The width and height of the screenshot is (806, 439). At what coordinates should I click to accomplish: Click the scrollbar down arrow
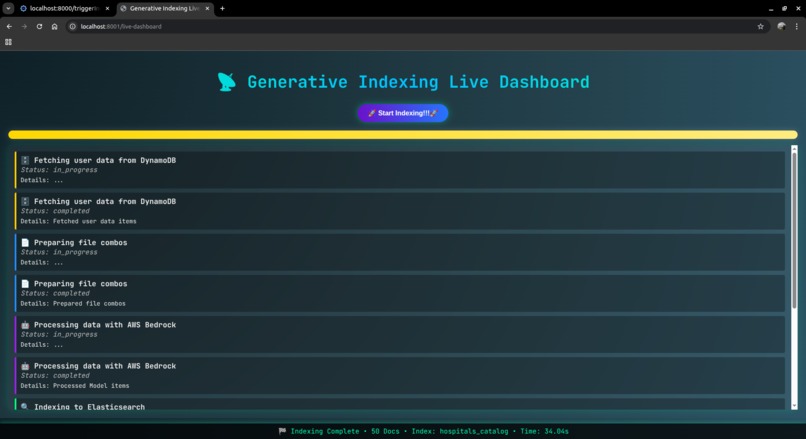[x=794, y=406]
